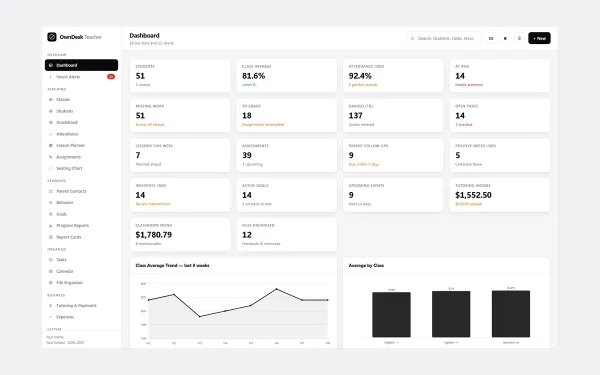
Task: Open the Assignments card showing 39
Action: [287, 155]
